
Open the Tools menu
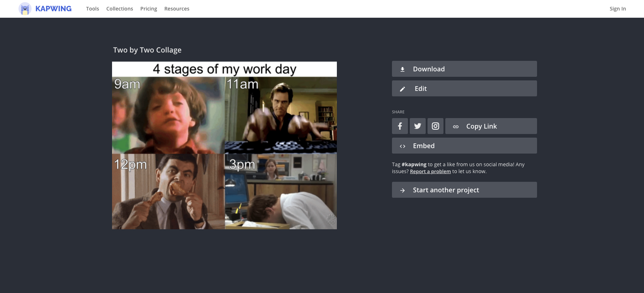pyautogui.click(x=92, y=9)
